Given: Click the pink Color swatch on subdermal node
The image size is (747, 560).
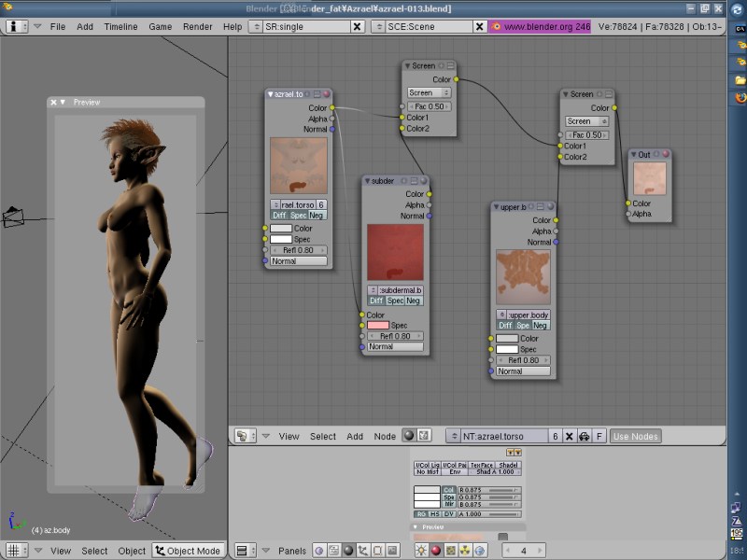Looking at the screenshot, I should 378,325.
